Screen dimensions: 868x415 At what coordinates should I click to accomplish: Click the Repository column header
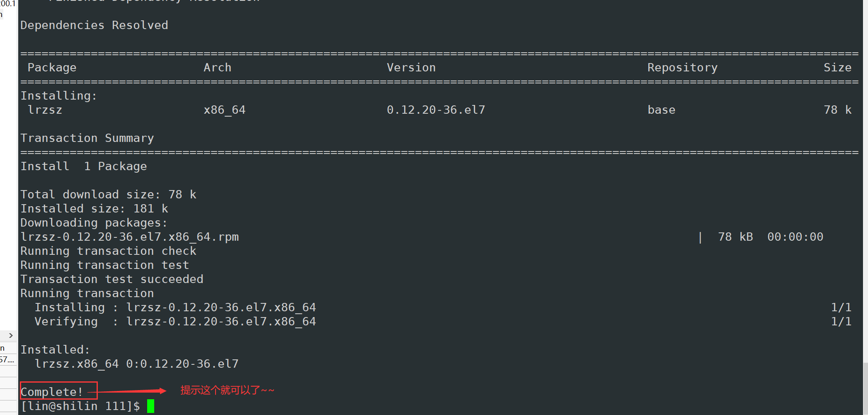tap(682, 68)
